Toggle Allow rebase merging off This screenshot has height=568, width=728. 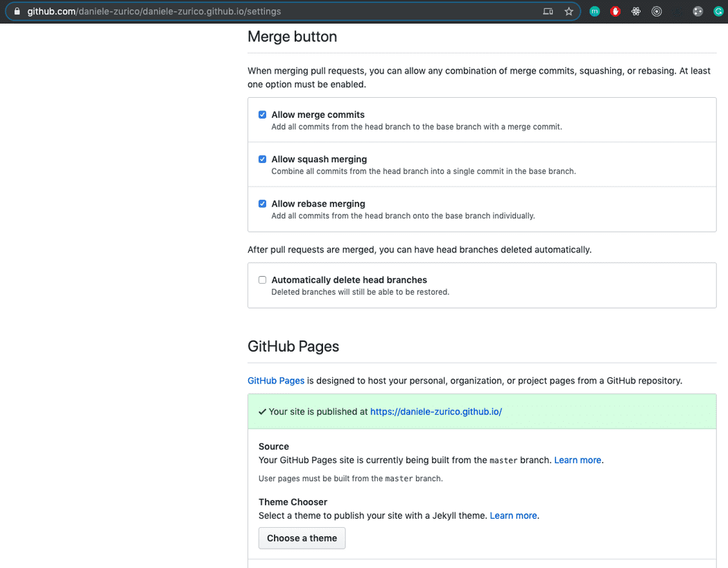click(x=262, y=203)
